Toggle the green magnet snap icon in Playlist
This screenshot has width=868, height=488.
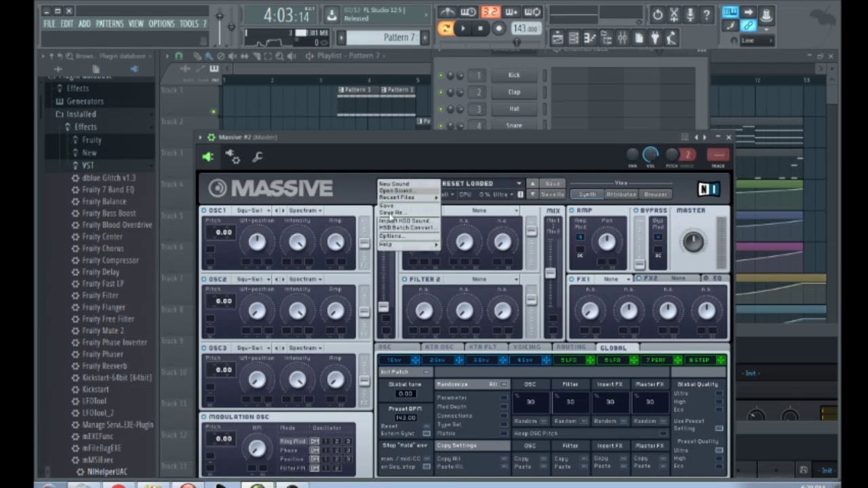click(178, 56)
